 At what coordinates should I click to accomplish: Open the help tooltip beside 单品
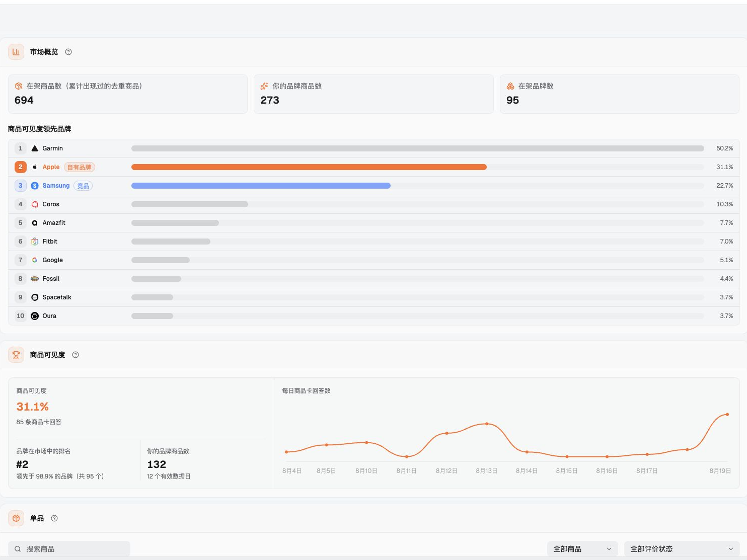click(x=54, y=518)
